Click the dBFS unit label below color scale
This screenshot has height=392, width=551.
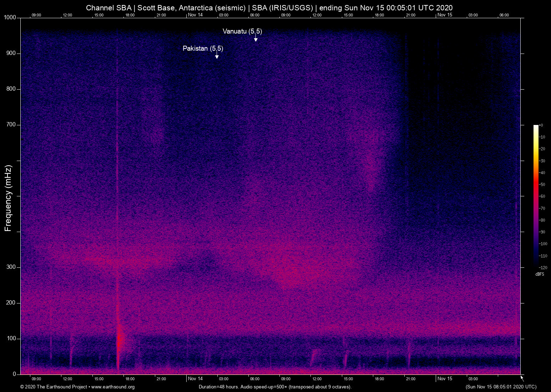540,274
